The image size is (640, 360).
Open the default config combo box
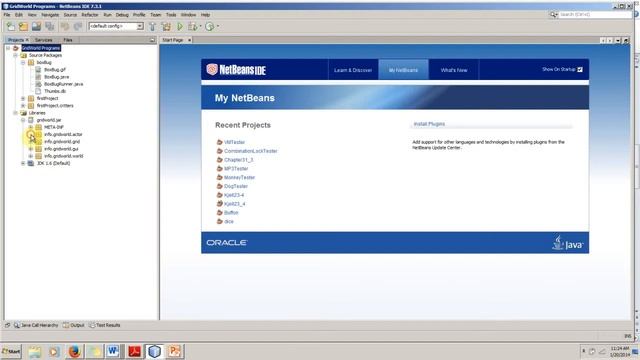point(116,26)
